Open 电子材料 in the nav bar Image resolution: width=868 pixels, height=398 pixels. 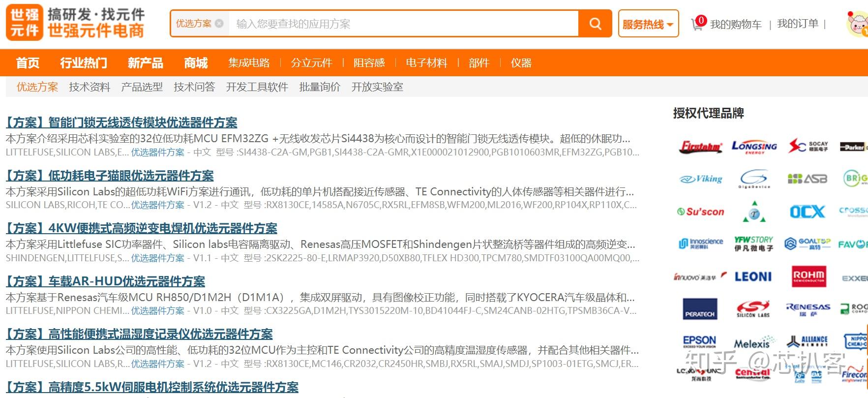(426, 62)
